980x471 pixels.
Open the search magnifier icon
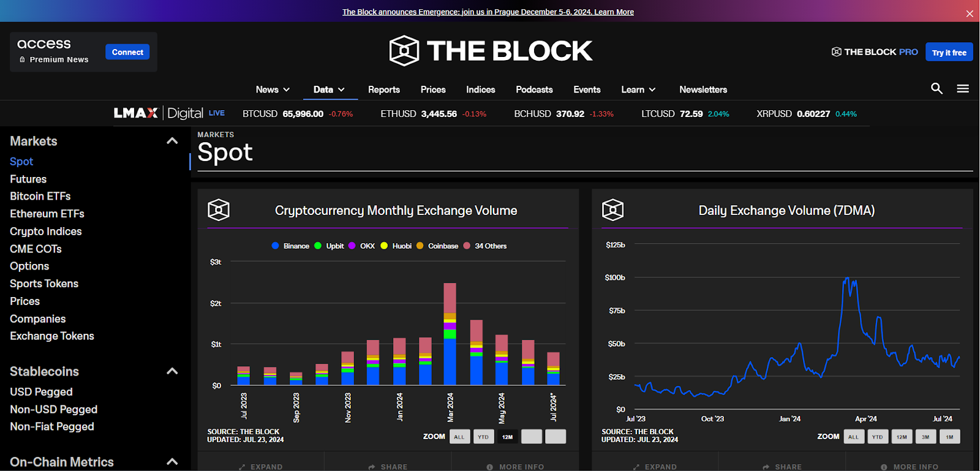tap(937, 88)
